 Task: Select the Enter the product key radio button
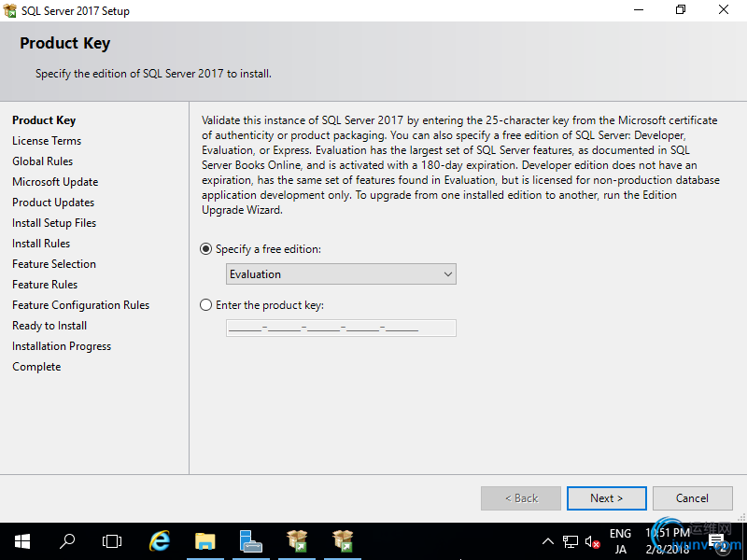point(205,305)
